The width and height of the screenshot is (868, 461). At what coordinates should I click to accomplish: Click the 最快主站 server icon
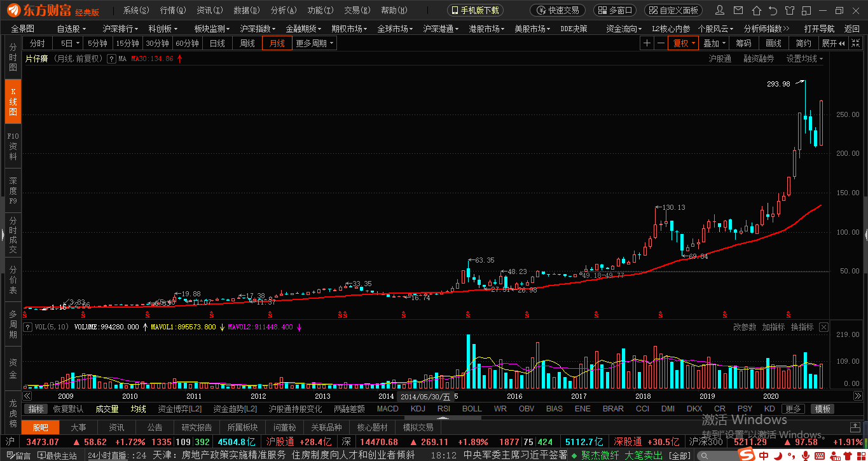(58, 456)
